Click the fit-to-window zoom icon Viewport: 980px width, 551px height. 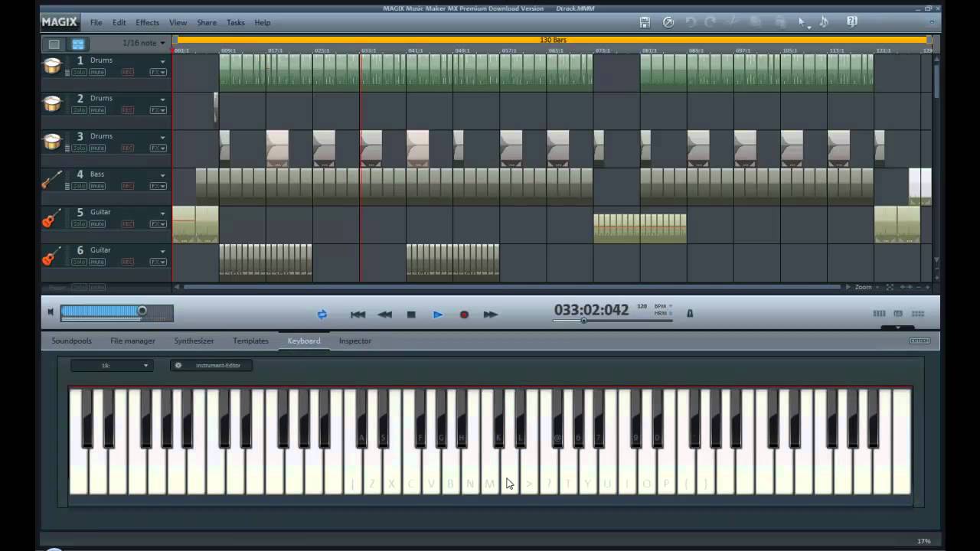(890, 287)
